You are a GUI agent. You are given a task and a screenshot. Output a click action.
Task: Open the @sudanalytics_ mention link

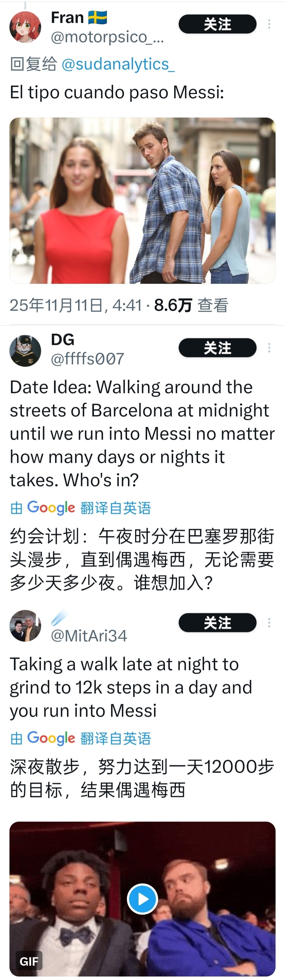118,64
